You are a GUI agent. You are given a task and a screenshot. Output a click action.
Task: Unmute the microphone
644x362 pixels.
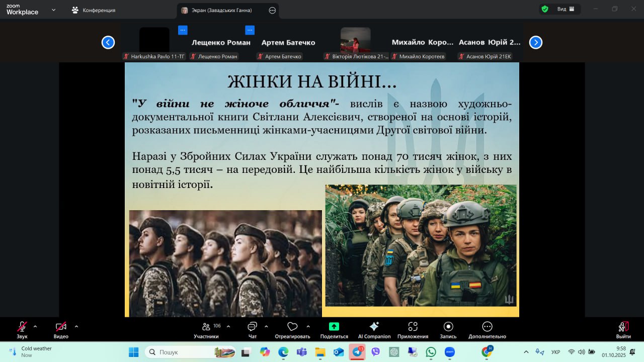(x=22, y=329)
